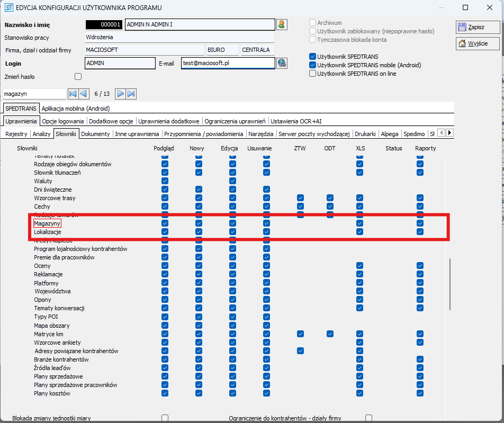Click the Wyjście exit button
Screen dimensions: 504x423
[x=478, y=43]
